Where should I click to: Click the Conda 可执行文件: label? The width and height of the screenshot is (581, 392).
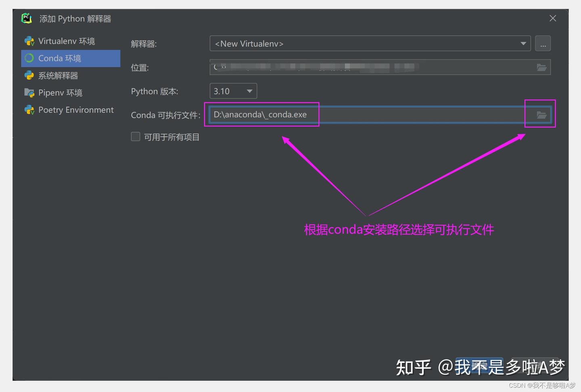coord(165,115)
